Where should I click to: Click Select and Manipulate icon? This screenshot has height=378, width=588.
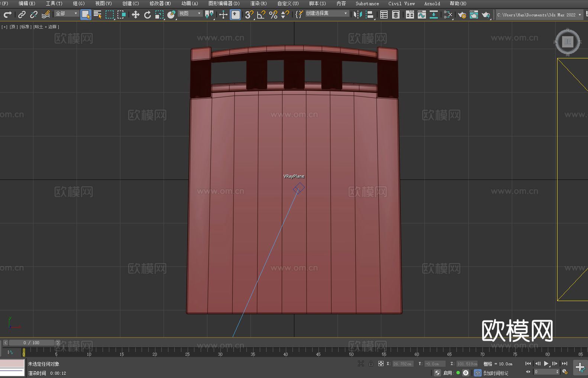coord(223,15)
